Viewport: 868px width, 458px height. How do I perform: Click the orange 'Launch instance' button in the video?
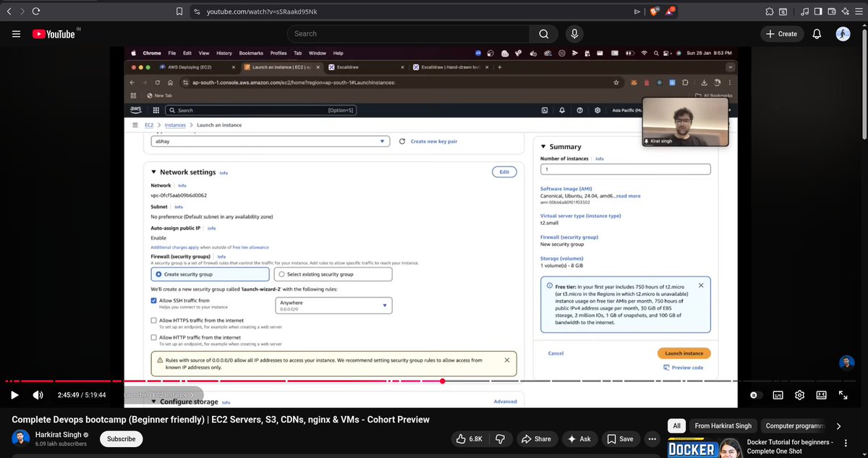coord(684,353)
